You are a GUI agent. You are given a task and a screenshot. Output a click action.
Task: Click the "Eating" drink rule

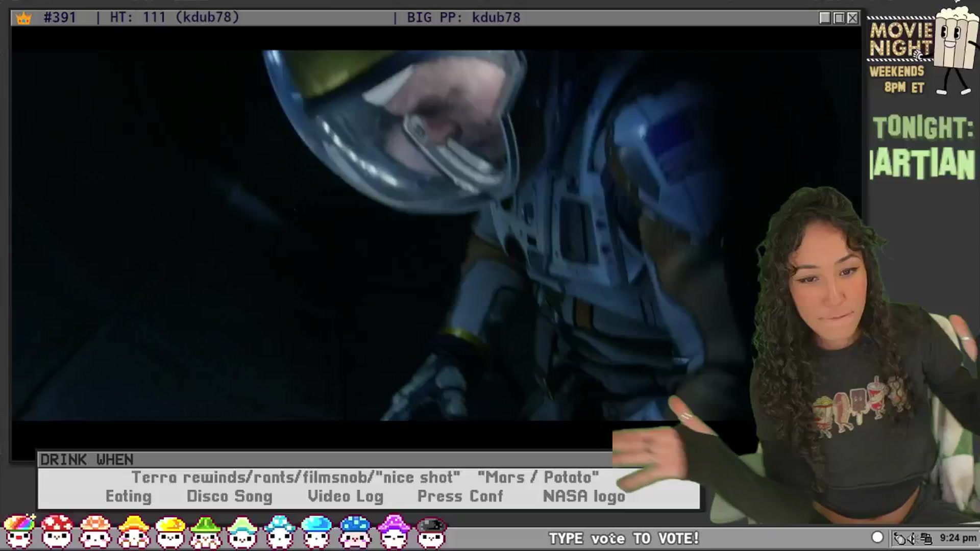coord(129,496)
